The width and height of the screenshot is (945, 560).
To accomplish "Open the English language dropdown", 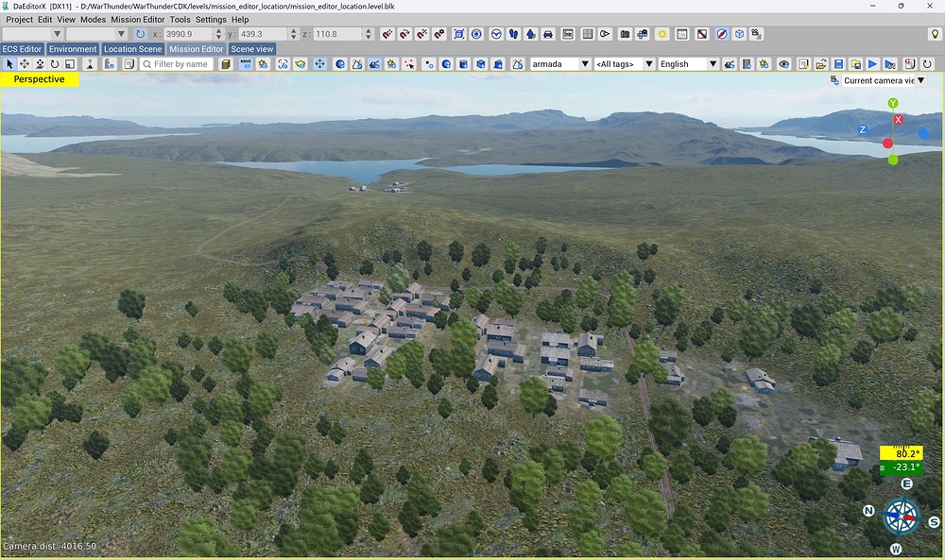I will 688,64.
